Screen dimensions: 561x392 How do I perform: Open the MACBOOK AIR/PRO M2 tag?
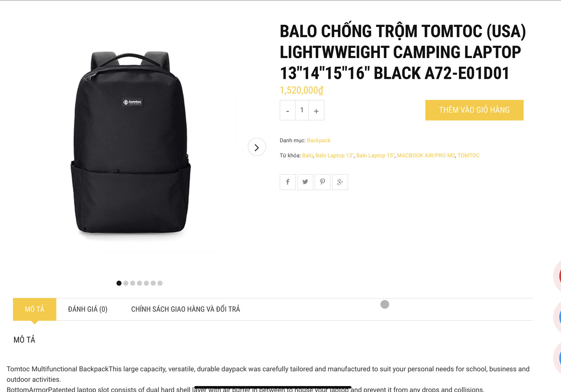(x=426, y=155)
